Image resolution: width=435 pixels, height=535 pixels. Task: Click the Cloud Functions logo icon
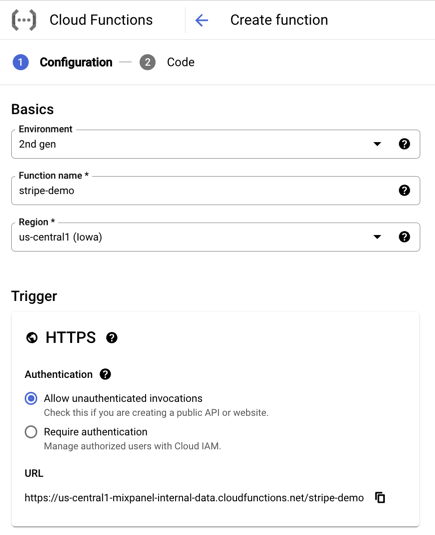(x=24, y=20)
